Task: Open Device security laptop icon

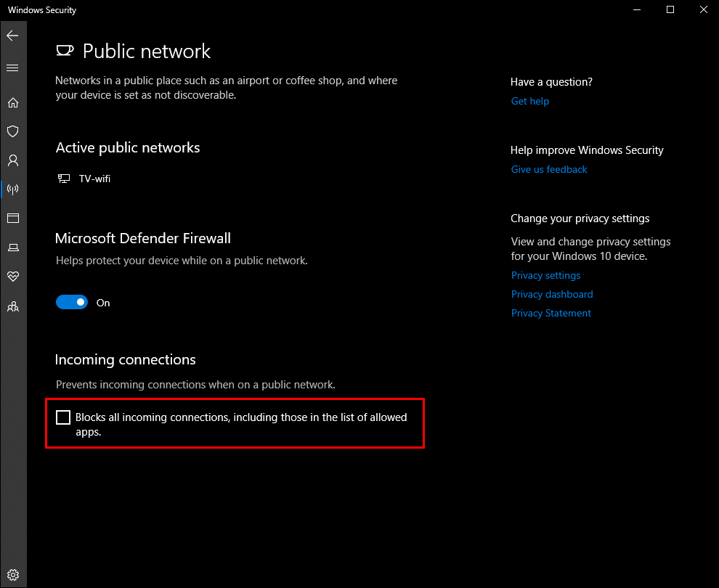Action: pyautogui.click(x=12, y=248)
